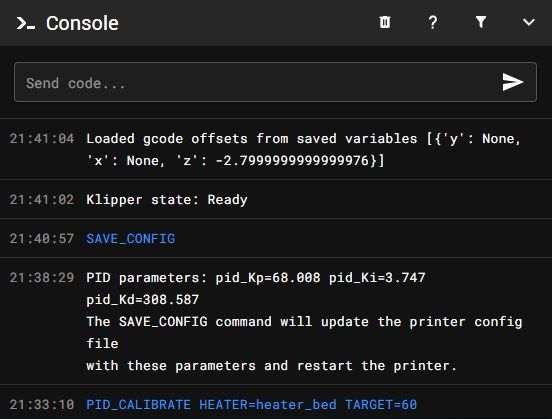Select the Klipper state: Ready message
552x419 pixels.
(x=167, y=200)
